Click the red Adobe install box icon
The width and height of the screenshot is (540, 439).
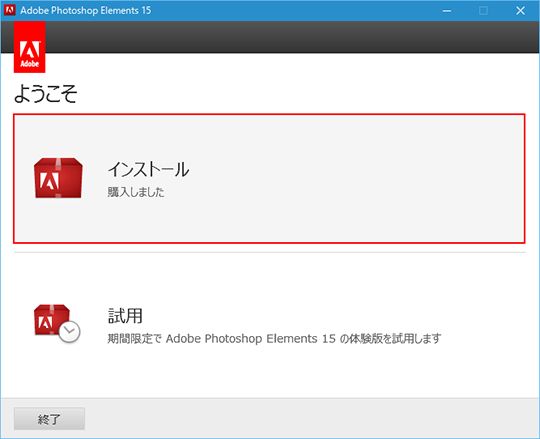(58, 178)
